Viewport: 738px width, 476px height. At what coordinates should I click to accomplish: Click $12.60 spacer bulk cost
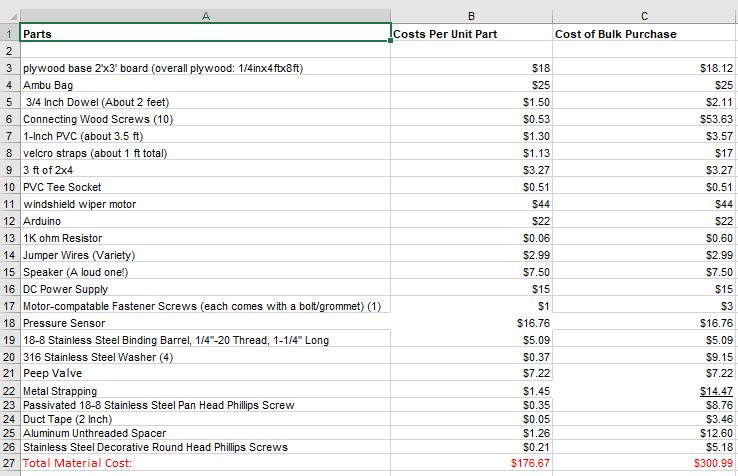point(644,433)
